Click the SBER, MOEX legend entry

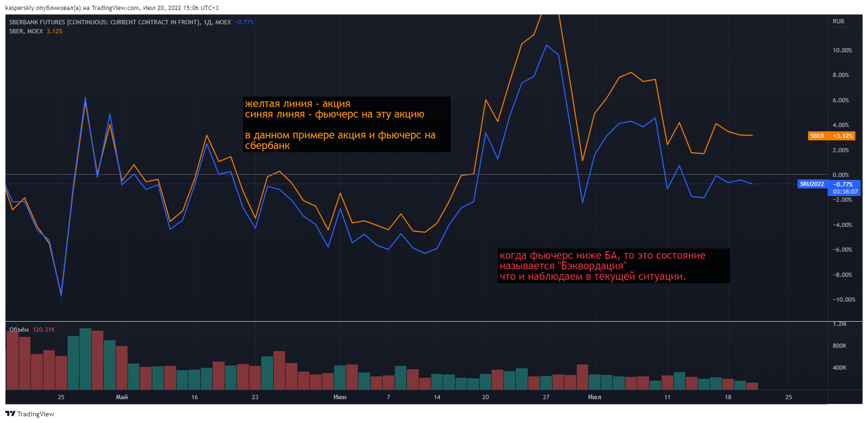[26, 31]
